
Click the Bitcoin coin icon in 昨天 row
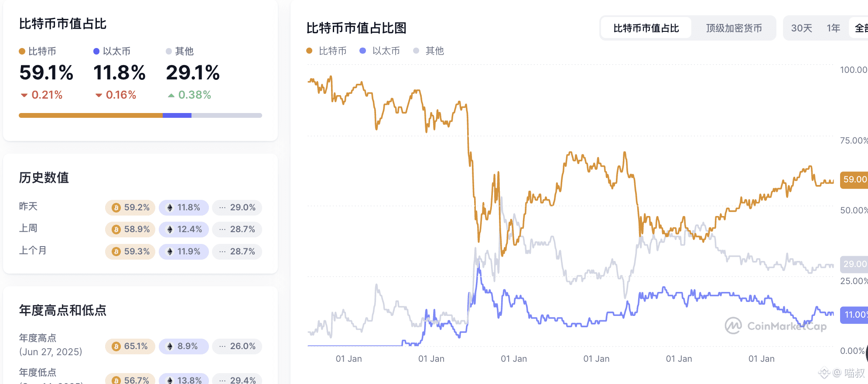tap(116, 208)
